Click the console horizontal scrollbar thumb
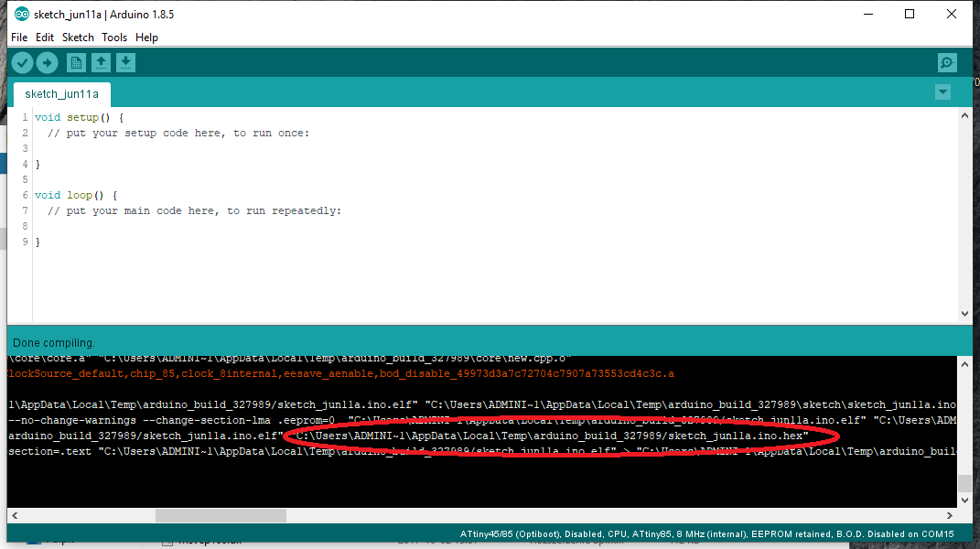The width and height of the screenshot is (980, 549). pos(221,516)
